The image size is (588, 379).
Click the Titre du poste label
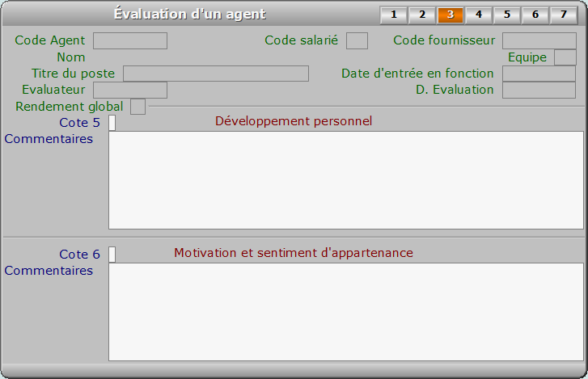click(73, 74)
